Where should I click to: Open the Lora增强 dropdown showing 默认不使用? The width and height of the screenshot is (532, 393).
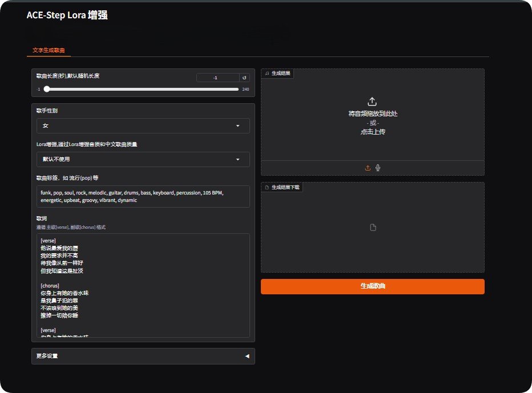143,159
